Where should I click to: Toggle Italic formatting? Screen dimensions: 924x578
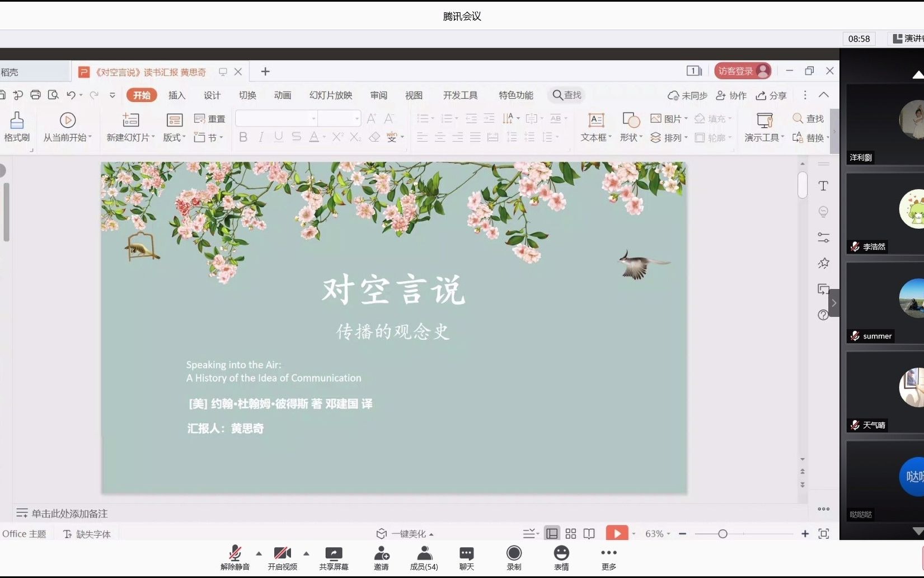[x=261, y=137]
